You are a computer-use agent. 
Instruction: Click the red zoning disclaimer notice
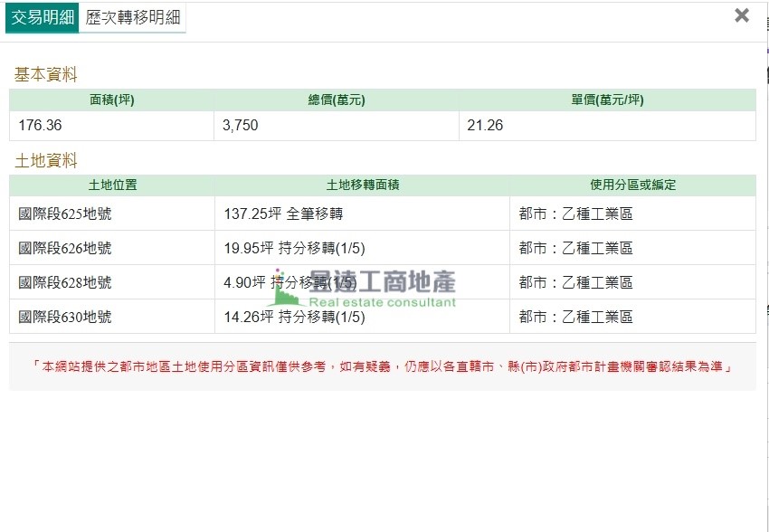(382, 367)
